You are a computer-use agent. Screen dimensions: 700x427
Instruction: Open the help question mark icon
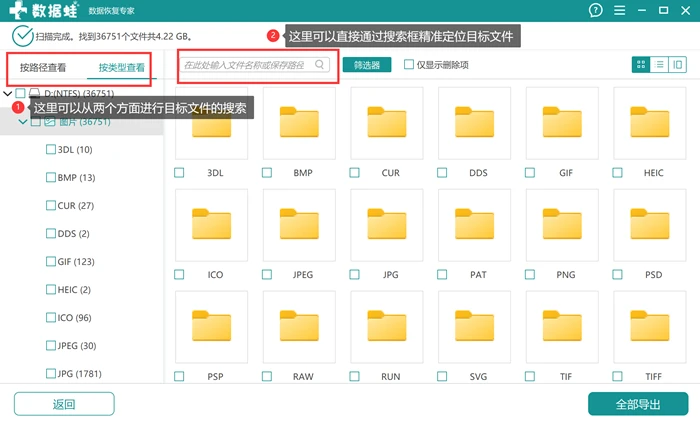pyautogui.click(x=596, y=10)
